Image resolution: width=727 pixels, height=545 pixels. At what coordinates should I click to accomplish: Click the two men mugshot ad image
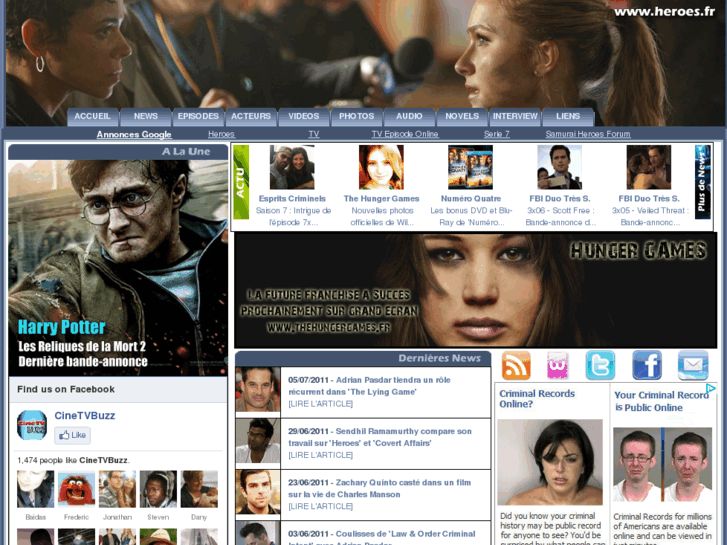click(662, 464)
